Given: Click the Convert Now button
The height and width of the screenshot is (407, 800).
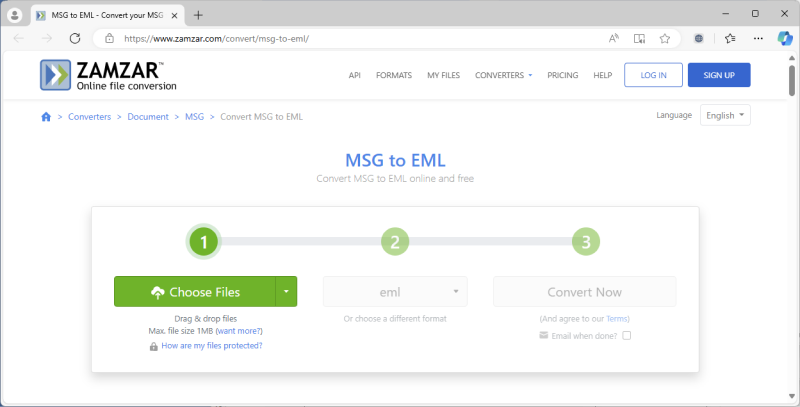Looking at the screenshot, I should (585, 292).
